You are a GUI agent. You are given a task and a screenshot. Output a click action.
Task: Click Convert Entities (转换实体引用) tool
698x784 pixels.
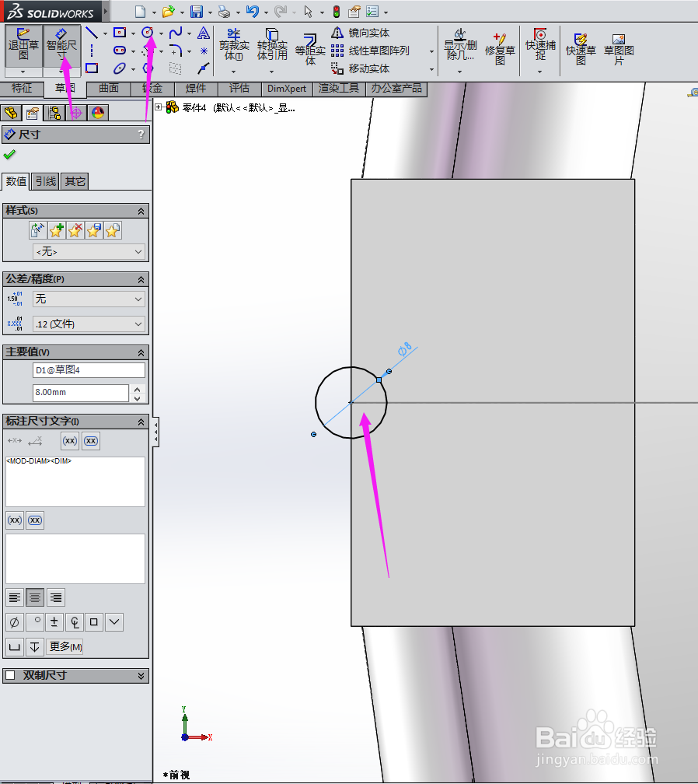click(x=272, y=45)
